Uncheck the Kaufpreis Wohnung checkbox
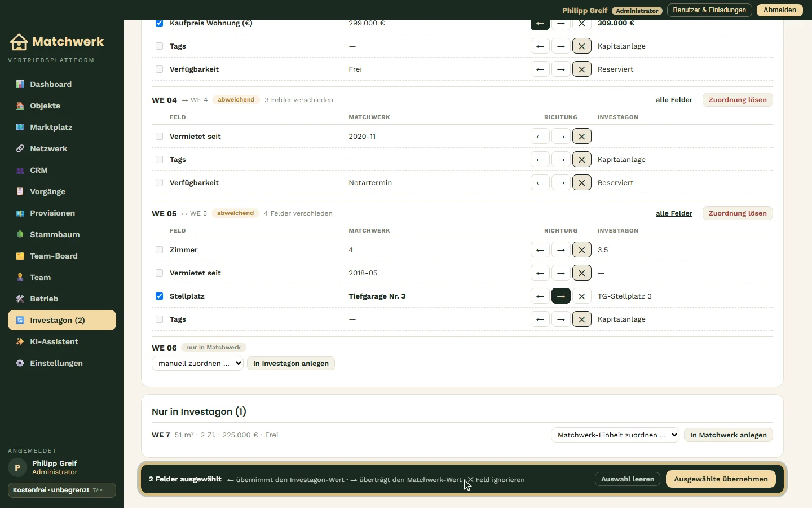This screenshot has width=812, height=508. coord(159,23)
